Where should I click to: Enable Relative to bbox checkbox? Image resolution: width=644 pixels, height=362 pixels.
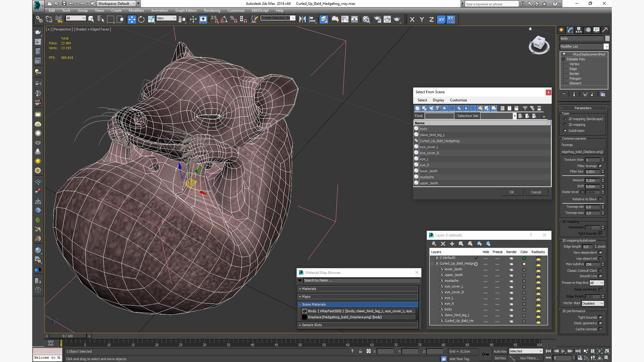[600, 199]
